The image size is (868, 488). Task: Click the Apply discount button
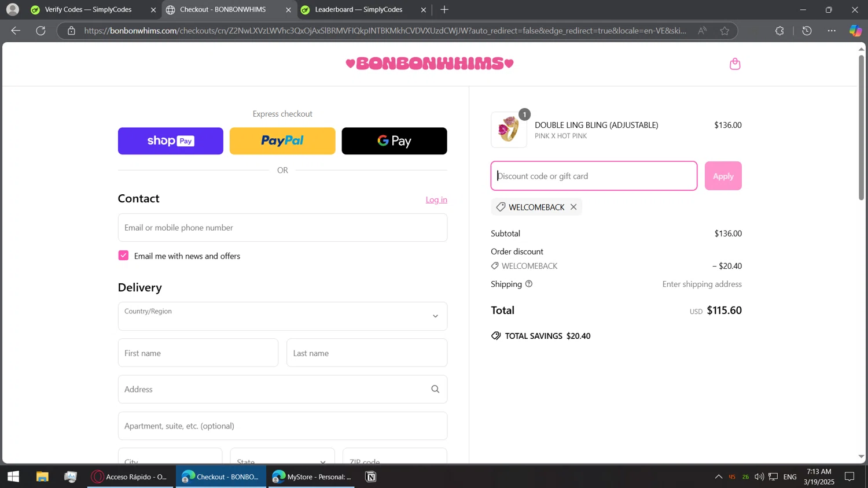pos(723,176)
